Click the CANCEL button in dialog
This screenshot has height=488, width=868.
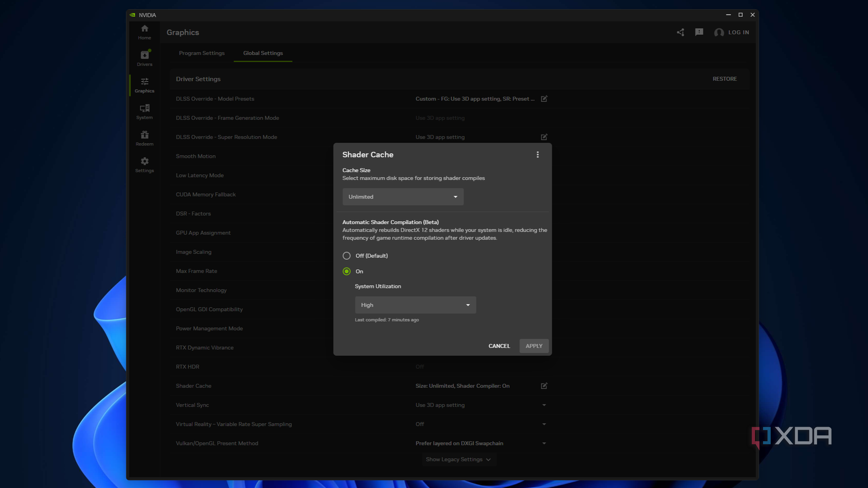pyautogui.click(x=499, y=346)
